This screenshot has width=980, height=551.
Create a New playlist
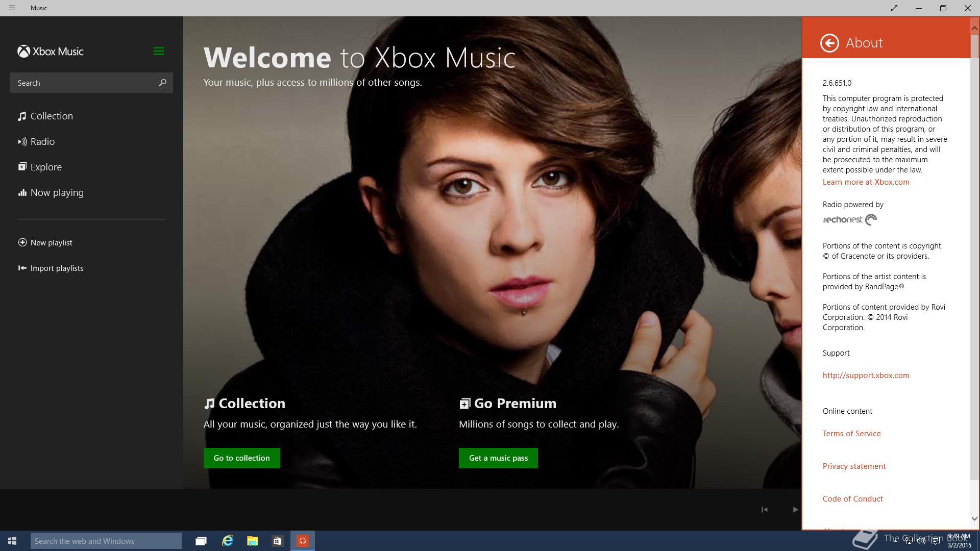pyautogui.click(x=45, y=243)
